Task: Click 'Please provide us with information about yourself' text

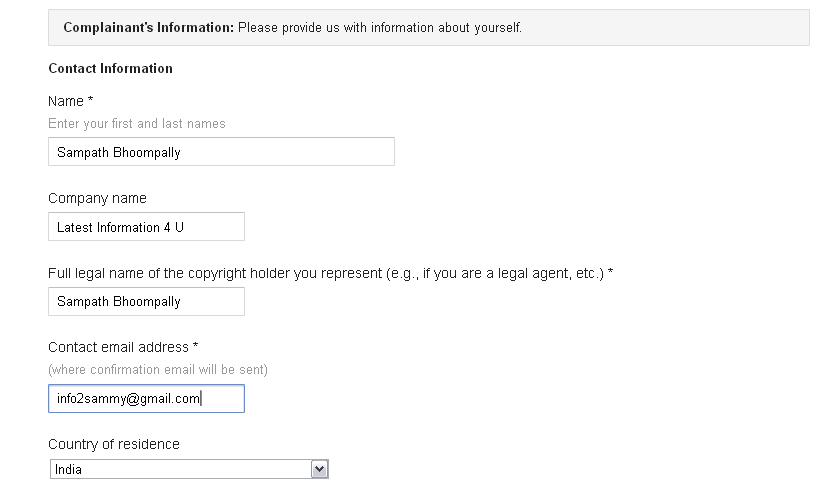Action: [380, 27]
